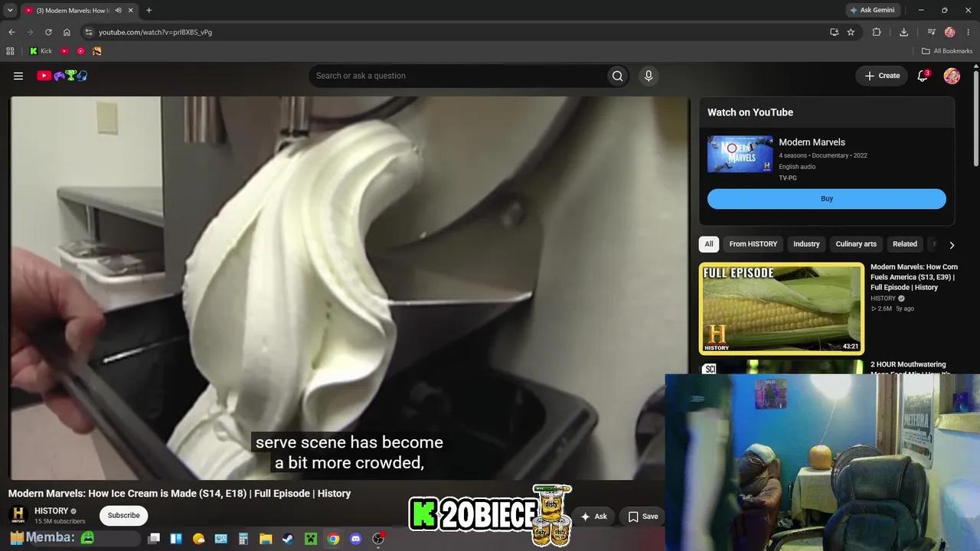This screenshot has height=551, width=980.
Task: Open OBS Studio from the taskbar
Action: (x=378, y=539)
